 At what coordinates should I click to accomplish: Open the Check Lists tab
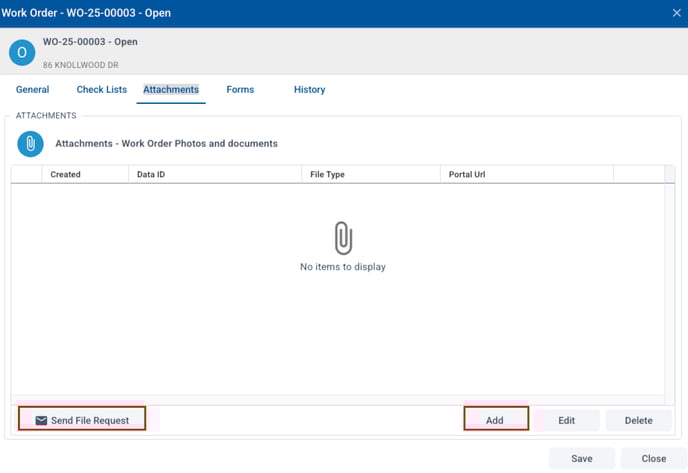tap(102, 90)
